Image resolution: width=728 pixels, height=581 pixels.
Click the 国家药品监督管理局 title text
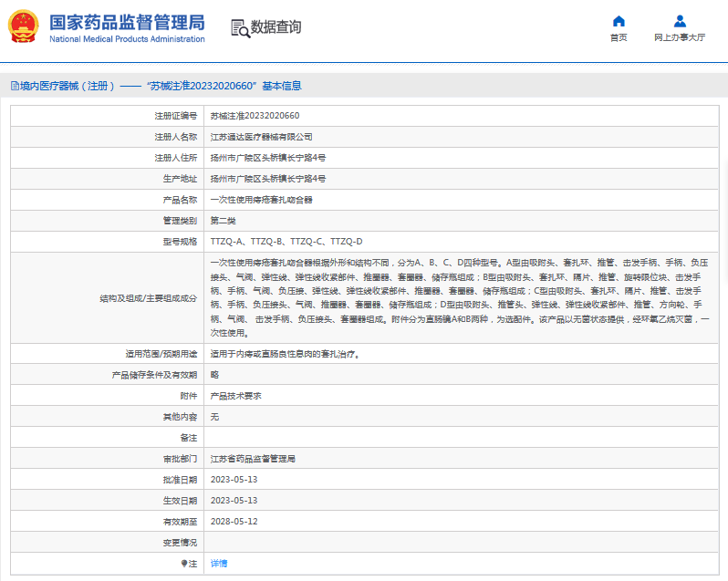pyautogui.click(x=127, y=22)
